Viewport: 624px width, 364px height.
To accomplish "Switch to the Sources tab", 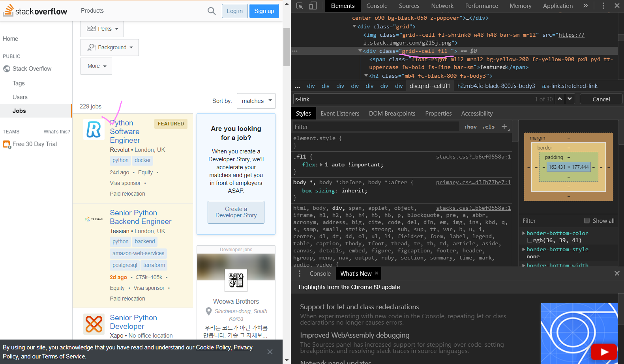I will [409, 6].
